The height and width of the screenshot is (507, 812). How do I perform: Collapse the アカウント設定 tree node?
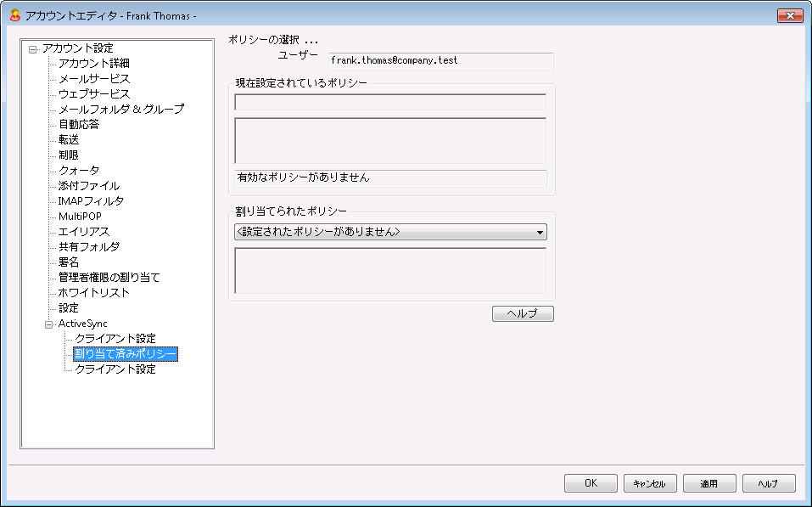tap(33, 48)
